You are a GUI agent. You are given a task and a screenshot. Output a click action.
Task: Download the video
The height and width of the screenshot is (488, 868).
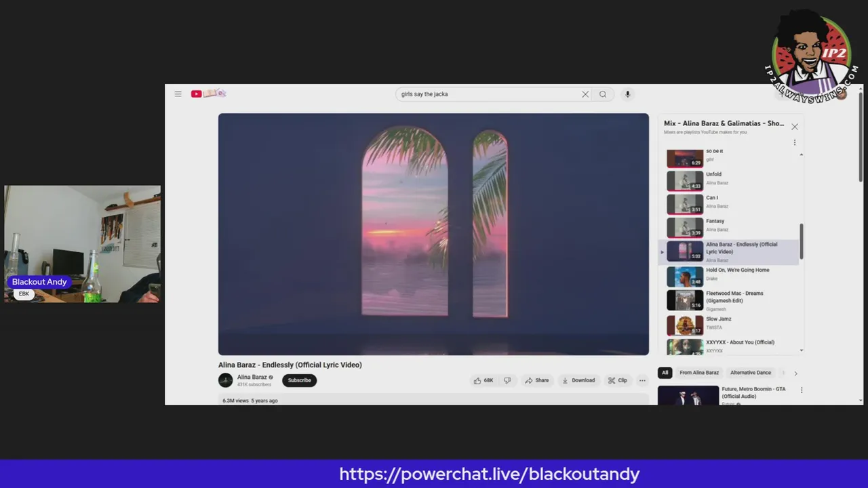578,380
